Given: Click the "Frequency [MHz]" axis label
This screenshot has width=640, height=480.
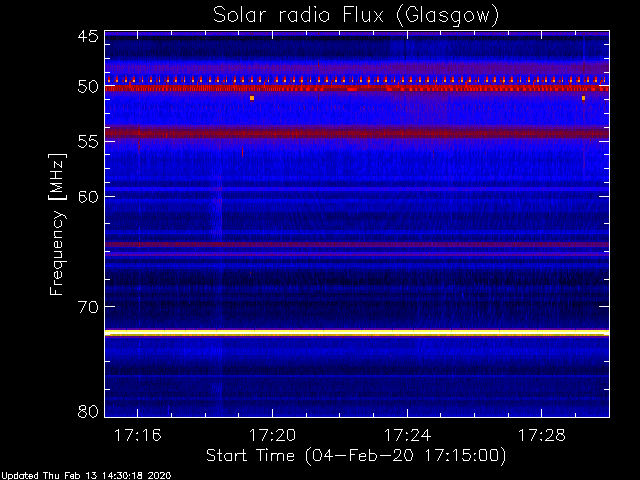Looking at the screenshot, I should coord(57,224).
